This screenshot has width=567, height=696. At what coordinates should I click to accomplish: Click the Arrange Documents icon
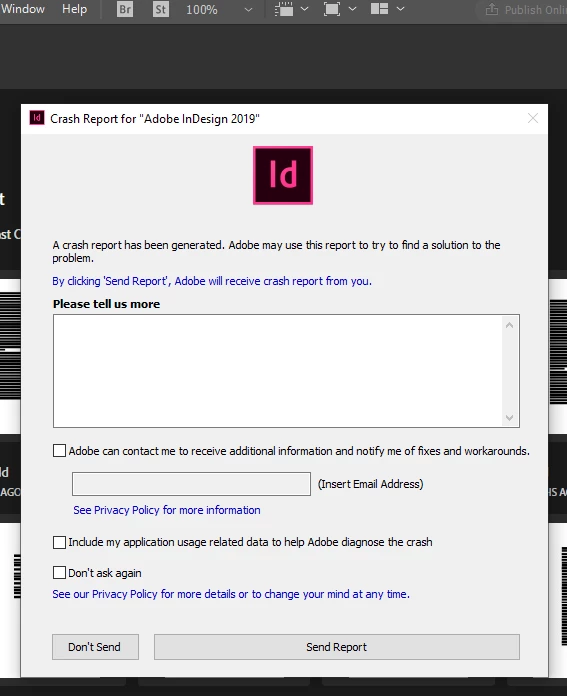(380, 9)
